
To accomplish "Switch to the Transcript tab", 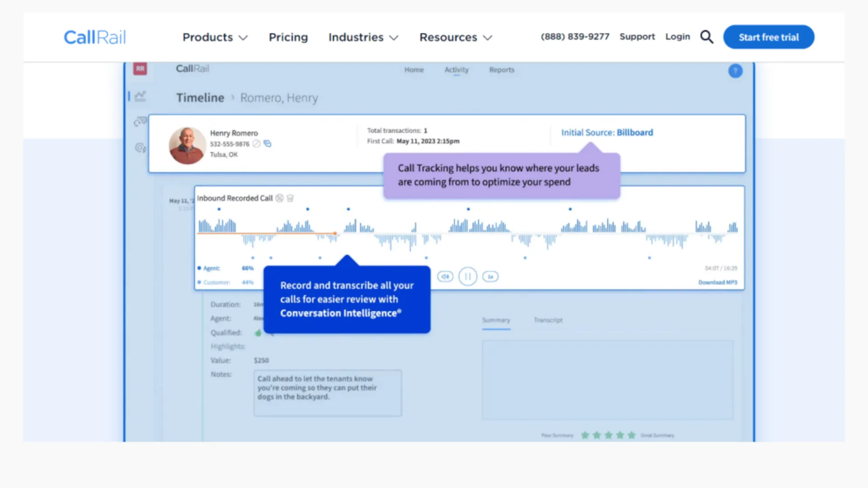I will (548, 320).
